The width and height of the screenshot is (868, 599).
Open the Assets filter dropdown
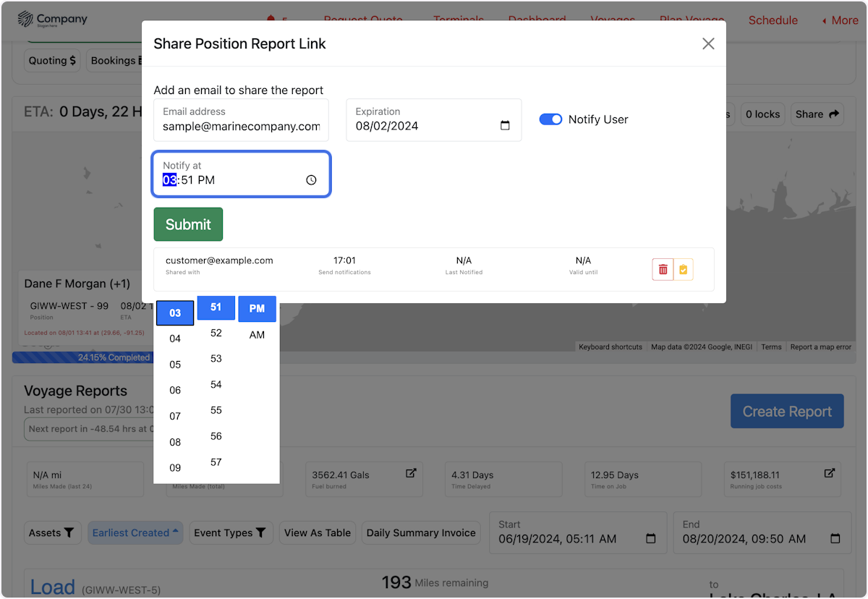(x=52, y=532)
